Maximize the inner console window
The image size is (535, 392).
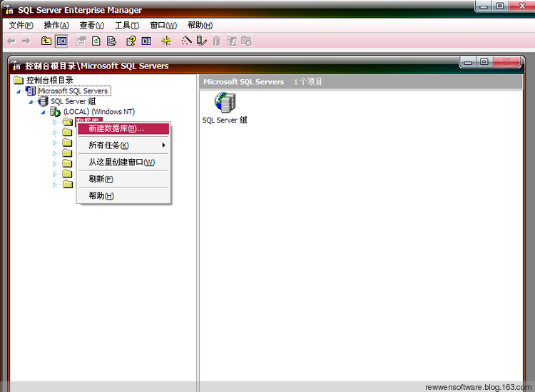point(484,62)
